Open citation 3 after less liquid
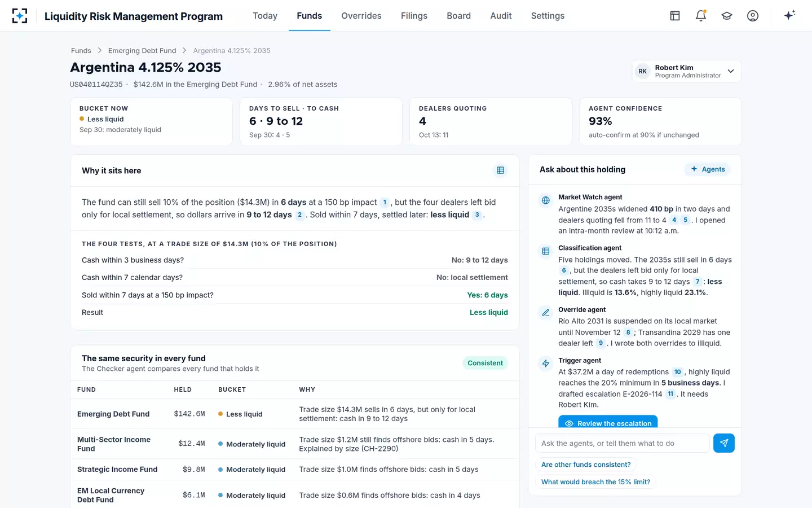This screenshot has height=508, width=812. click(477, 215)
